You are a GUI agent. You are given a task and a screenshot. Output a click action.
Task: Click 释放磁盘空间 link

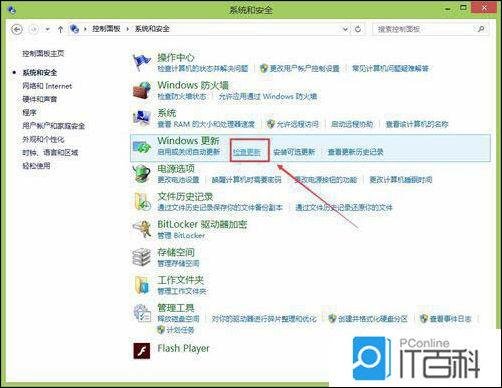click(x=178, y=319)
